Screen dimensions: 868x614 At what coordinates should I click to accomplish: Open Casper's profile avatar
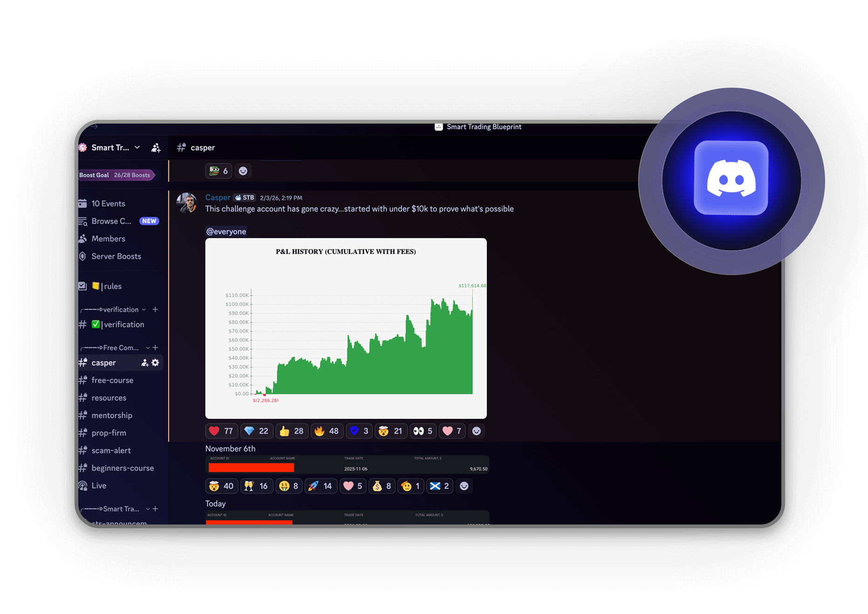(187, 203)
